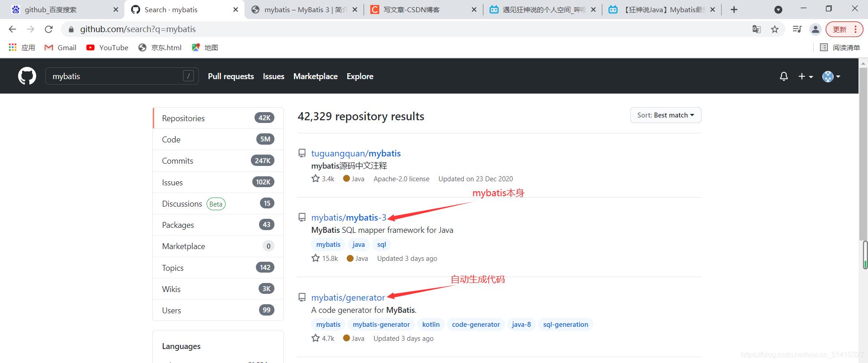The height and width of the screenshot is (363, 868).
Task: Open the notifications bell
Action: [784, 76]
